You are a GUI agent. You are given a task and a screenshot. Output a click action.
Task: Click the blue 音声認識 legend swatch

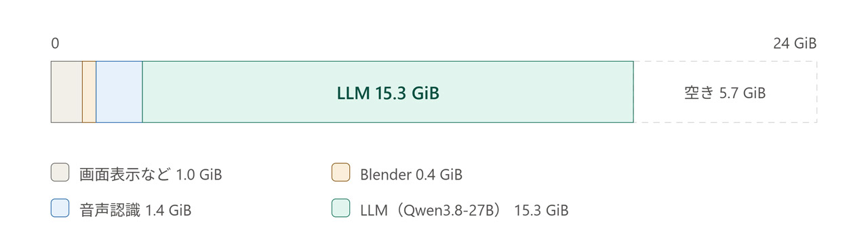coord(60,208)
